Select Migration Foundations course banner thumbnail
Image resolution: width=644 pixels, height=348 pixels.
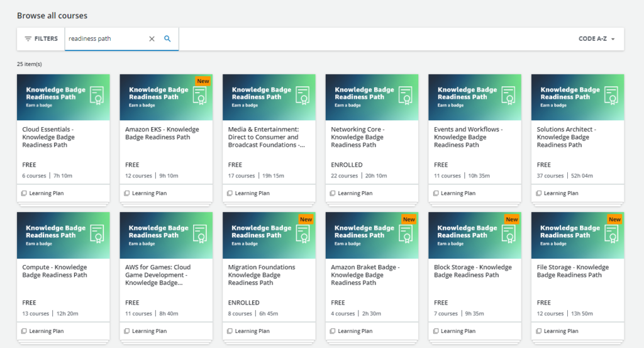coord(269,235)
